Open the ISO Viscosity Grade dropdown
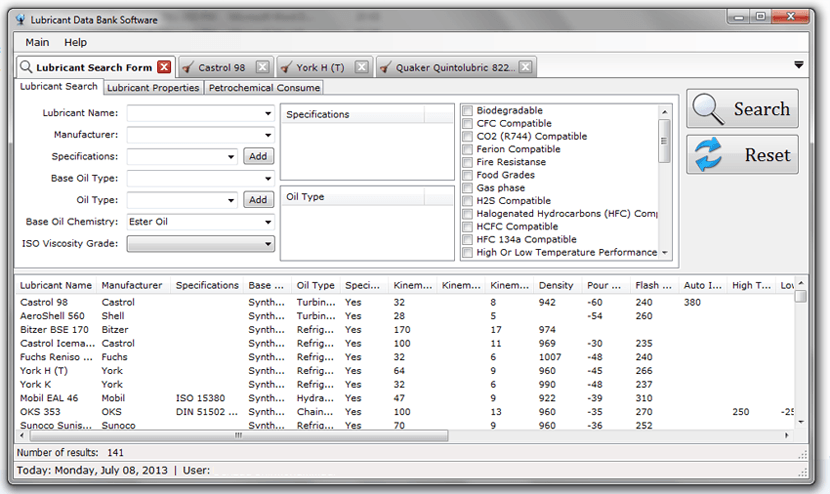 (x=268, y=244)
